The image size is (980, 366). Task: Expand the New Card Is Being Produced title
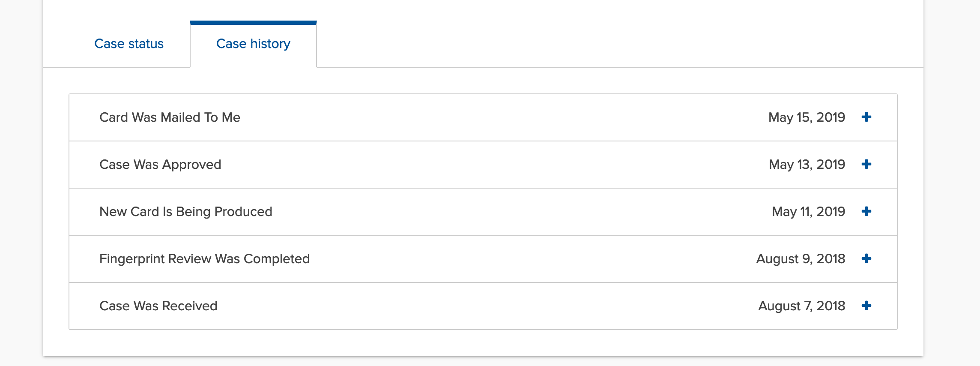[x=185, y=212]
